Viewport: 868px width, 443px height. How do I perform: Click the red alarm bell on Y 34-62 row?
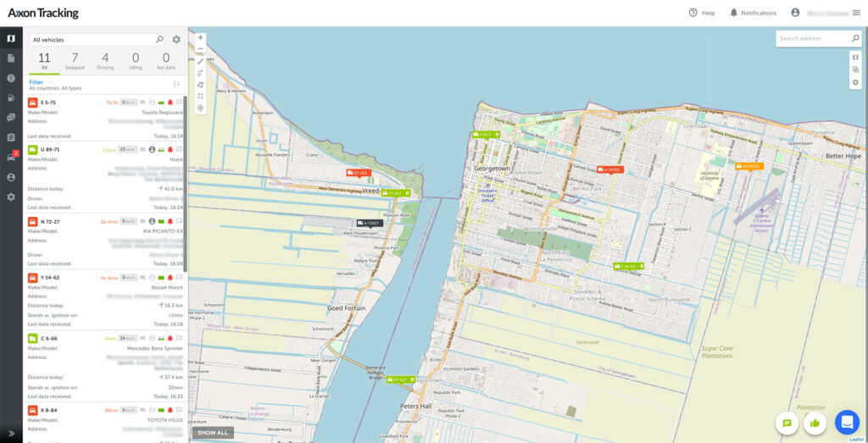pos(170,278)
